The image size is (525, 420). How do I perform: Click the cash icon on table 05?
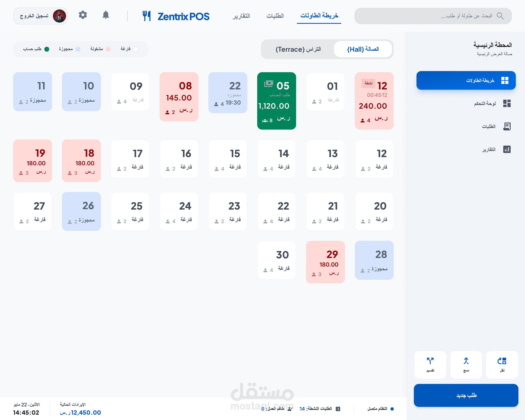pos(269,84)
